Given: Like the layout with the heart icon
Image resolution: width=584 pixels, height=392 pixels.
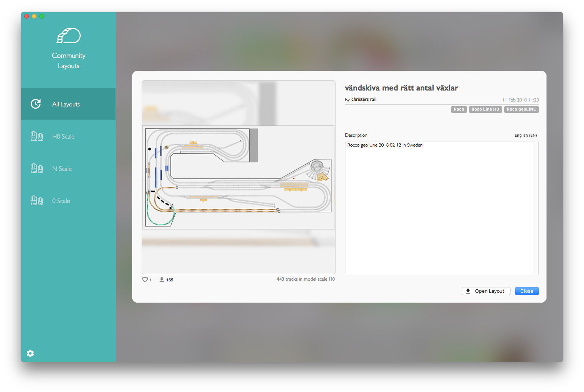Looking at the screenshot, I should [145, 280].
